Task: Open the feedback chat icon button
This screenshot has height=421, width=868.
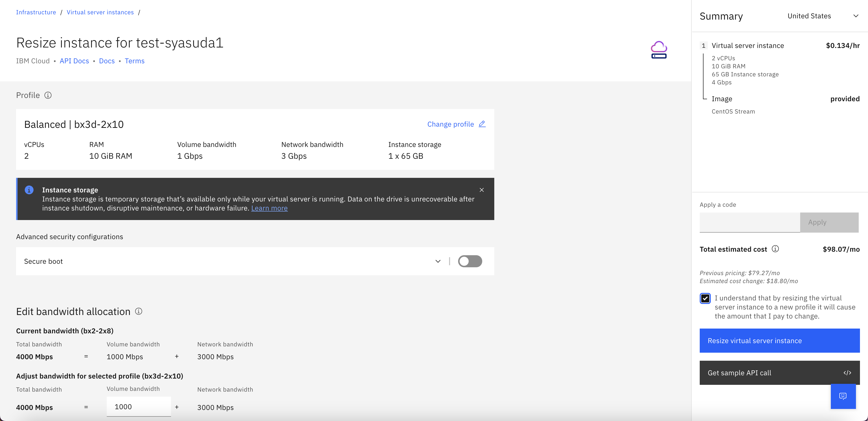Action: (843, 396)
